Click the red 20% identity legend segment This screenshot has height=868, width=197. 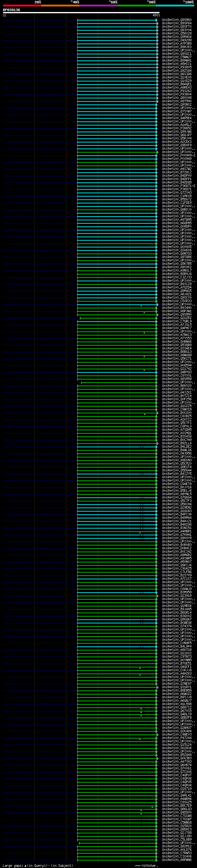(22, 6)
